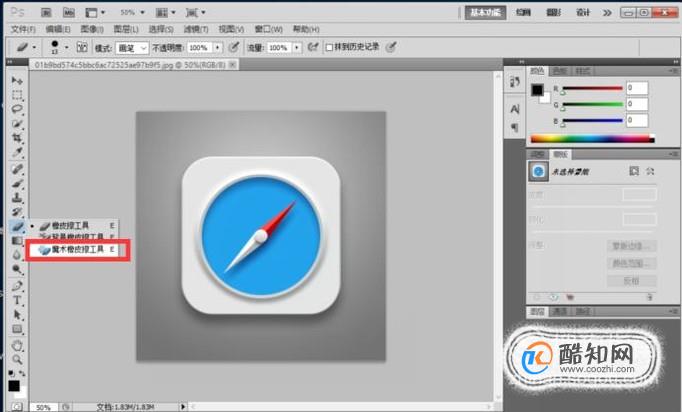682x412 pixels.
Task: Open the 图层 (Layer) menu
Action: tap(126, 29)
